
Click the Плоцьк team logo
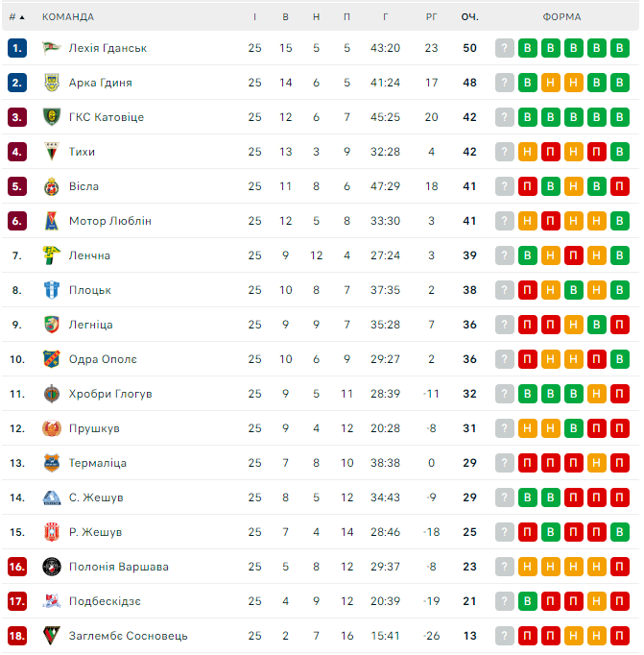pos(52,290)
